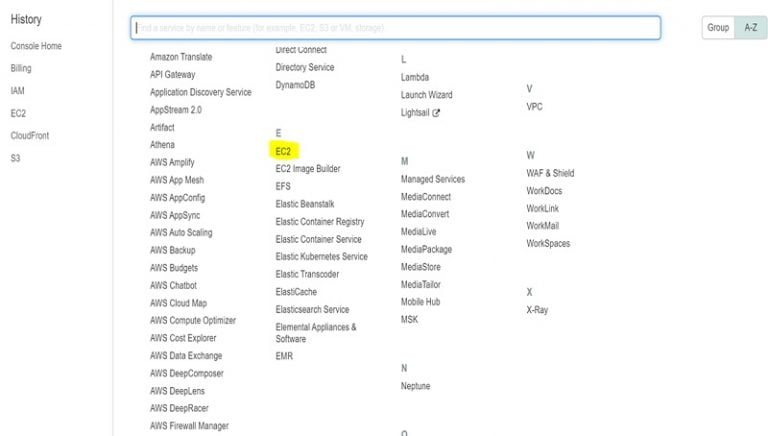
Task: Navigate to the VPC service
Action: 534,106
